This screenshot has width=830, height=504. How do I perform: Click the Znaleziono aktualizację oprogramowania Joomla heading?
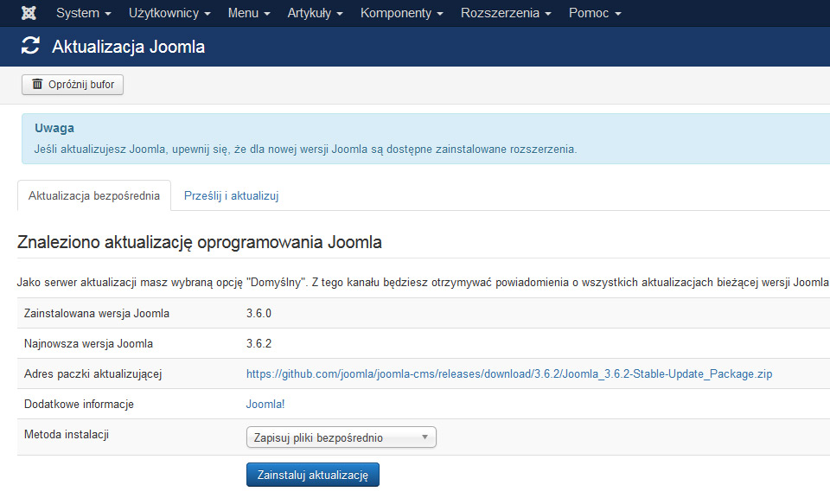[x=200, y=242]
